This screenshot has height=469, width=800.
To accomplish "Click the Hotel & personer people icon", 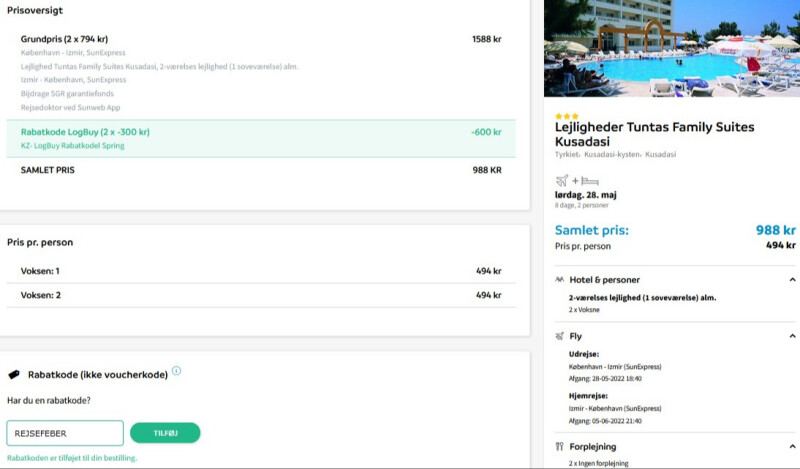I will point(560,280).
